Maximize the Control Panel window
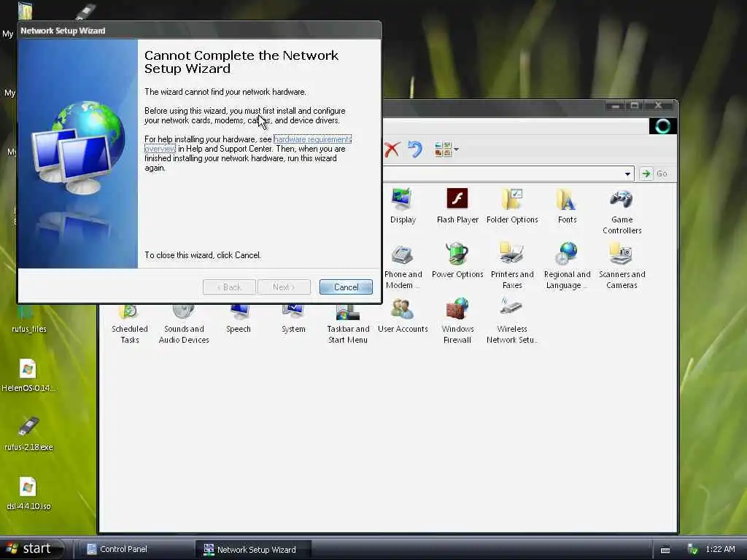The height and width of the screenshot is (560, 747). (635, 105)
